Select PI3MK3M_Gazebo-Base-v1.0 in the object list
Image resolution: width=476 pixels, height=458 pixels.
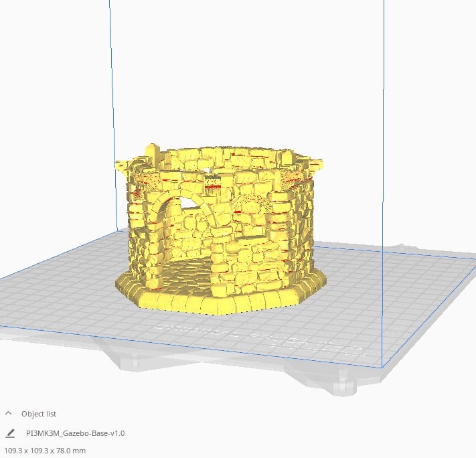point(75,433)
